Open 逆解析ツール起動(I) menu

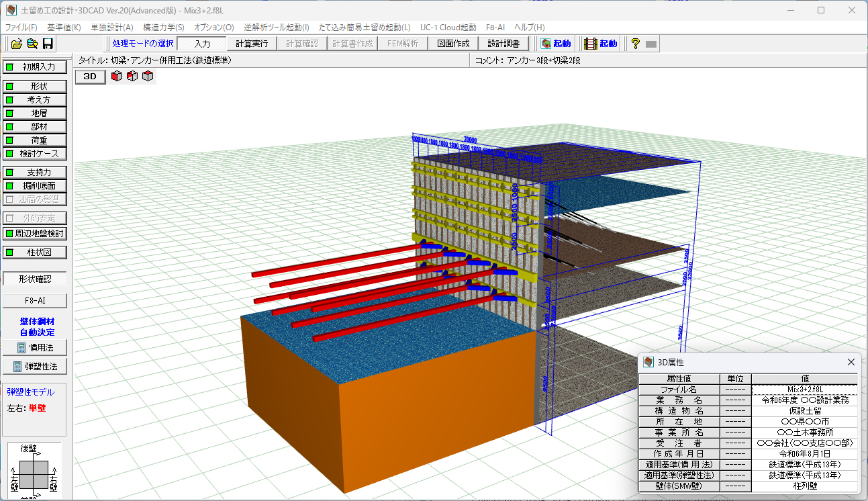point(277,28)
